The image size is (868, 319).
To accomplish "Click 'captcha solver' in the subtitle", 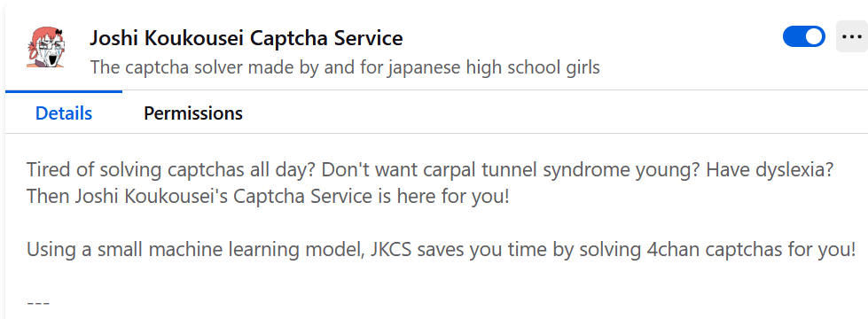I will tap(182, 68).
